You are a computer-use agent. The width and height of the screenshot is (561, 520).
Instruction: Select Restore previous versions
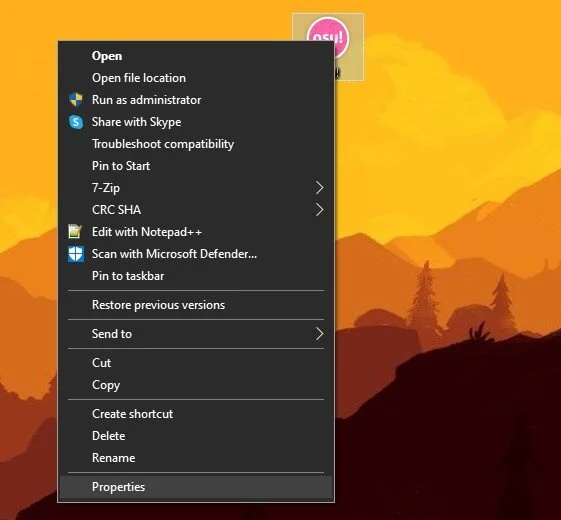coord(196,305)
